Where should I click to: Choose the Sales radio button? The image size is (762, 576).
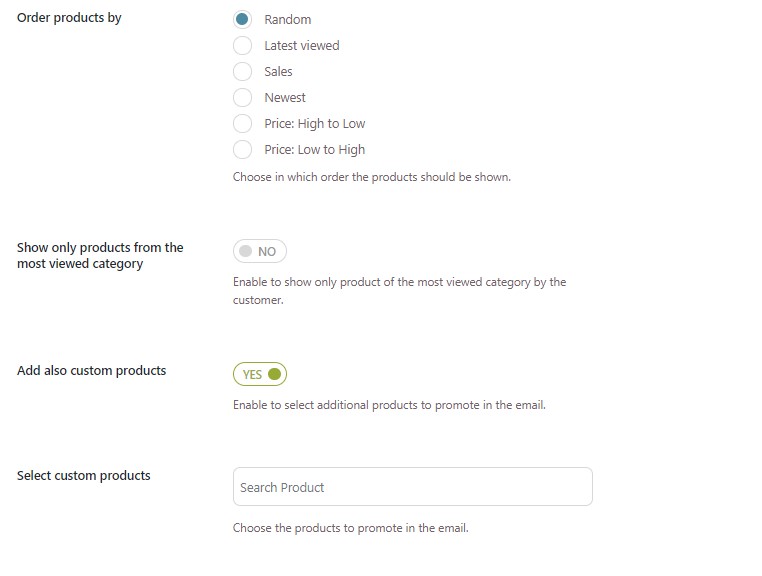coord(242,71)
